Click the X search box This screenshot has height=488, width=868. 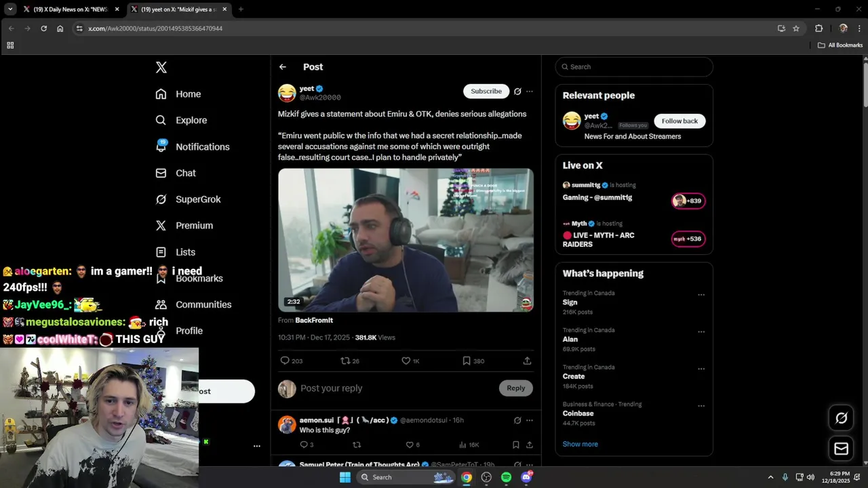(634, 66)
